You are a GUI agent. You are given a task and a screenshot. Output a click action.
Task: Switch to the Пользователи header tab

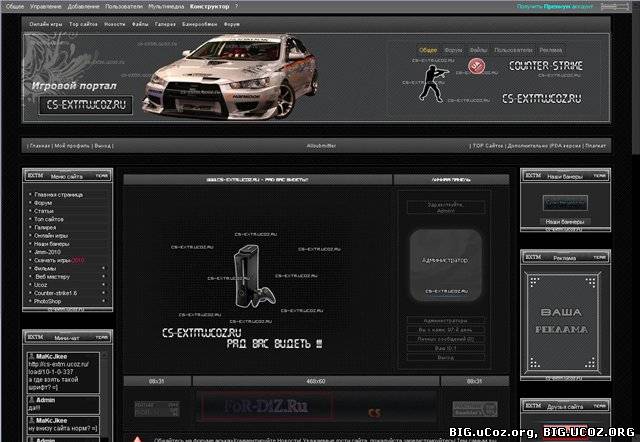(x=513, y=50)
